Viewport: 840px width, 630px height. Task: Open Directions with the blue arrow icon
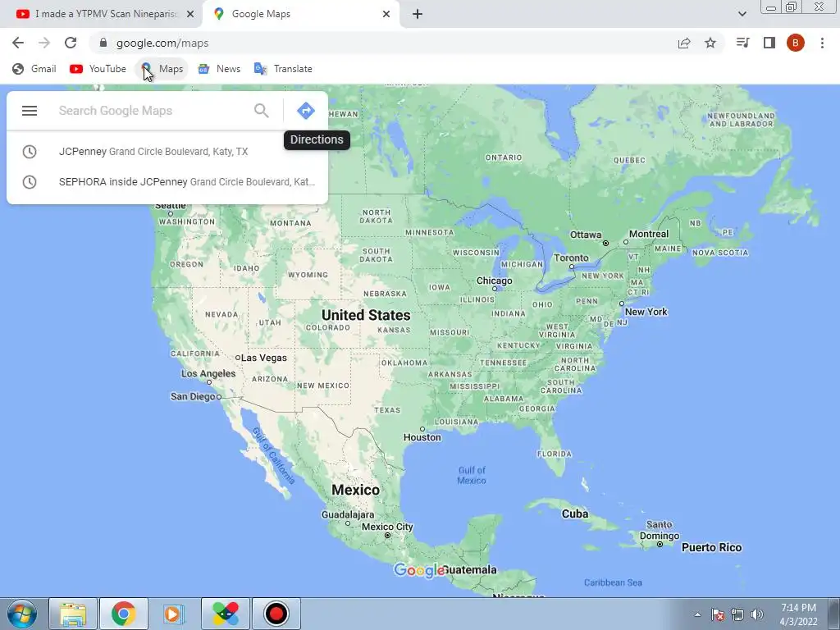click(306, 111)
